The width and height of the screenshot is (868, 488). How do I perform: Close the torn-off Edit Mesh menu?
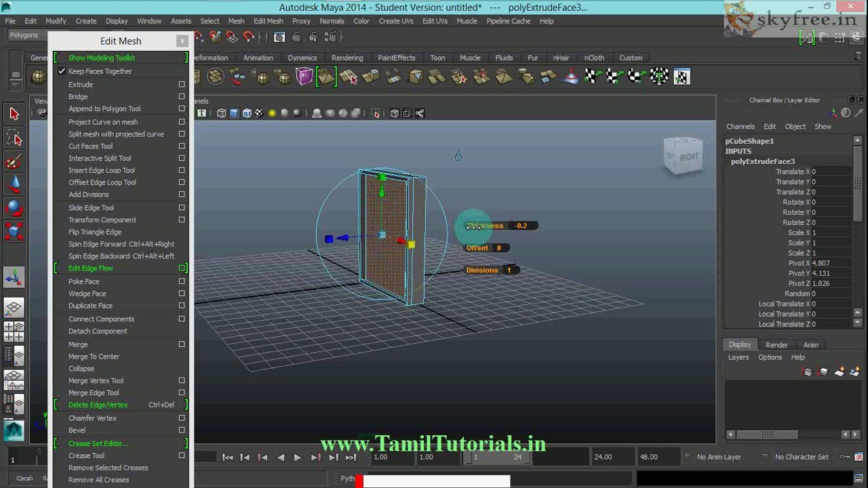182,41
